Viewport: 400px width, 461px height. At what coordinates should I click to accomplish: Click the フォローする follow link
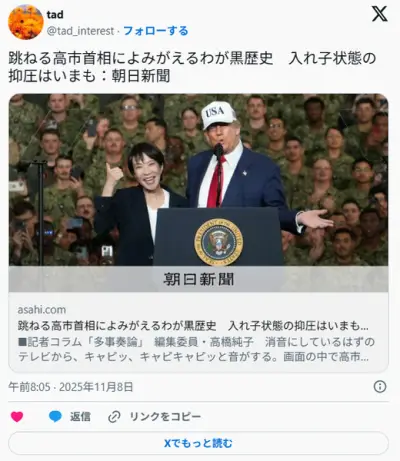click(156, 31)
